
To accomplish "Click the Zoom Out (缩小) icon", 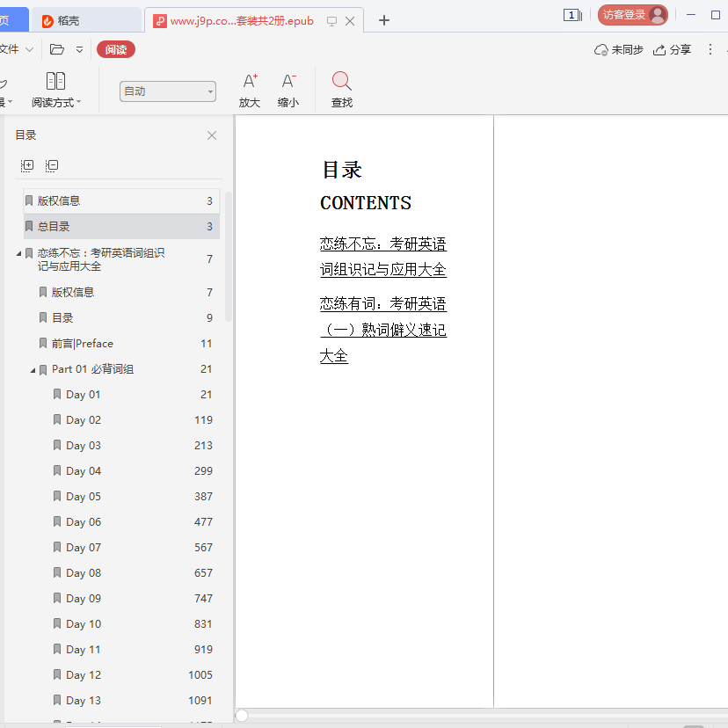I will click(x=288, y=82).
